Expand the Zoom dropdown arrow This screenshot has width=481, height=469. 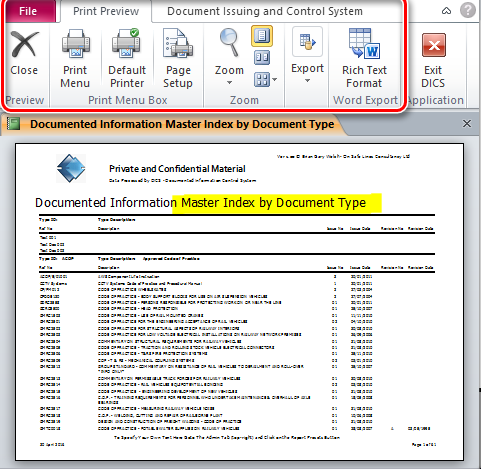[229, 82]
